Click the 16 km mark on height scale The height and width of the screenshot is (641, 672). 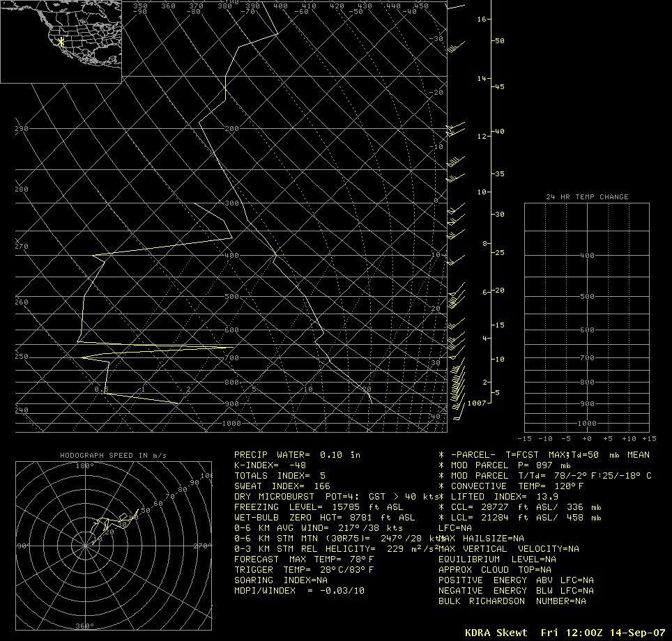(482, 20)
